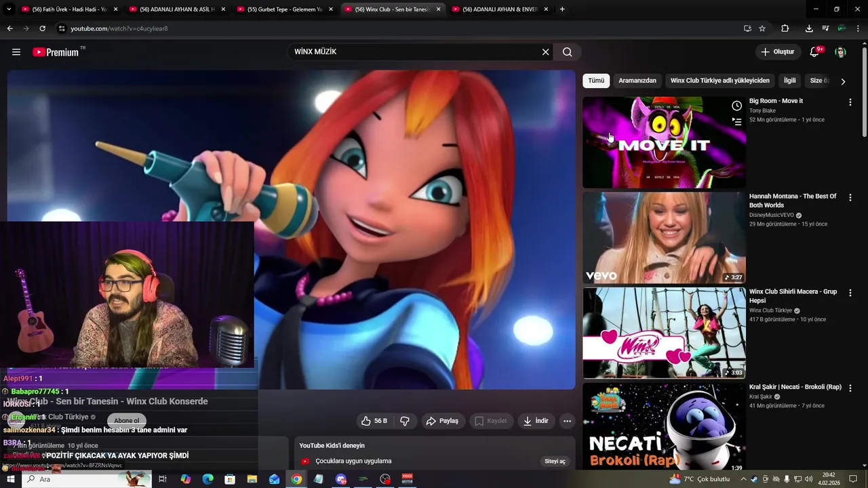Open options menu for Hannah Montana video
This screenshot has height=488, width=868.
850,197
